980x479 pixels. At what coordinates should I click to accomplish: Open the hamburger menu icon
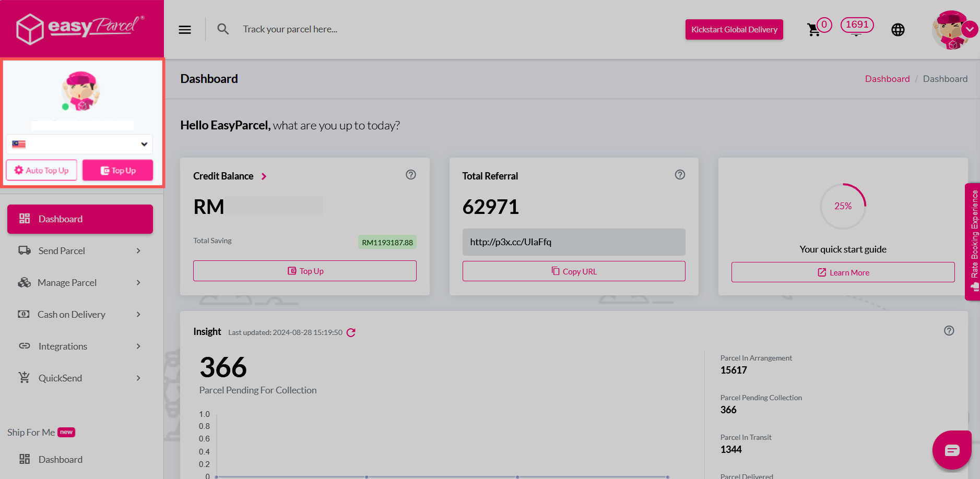185,30
